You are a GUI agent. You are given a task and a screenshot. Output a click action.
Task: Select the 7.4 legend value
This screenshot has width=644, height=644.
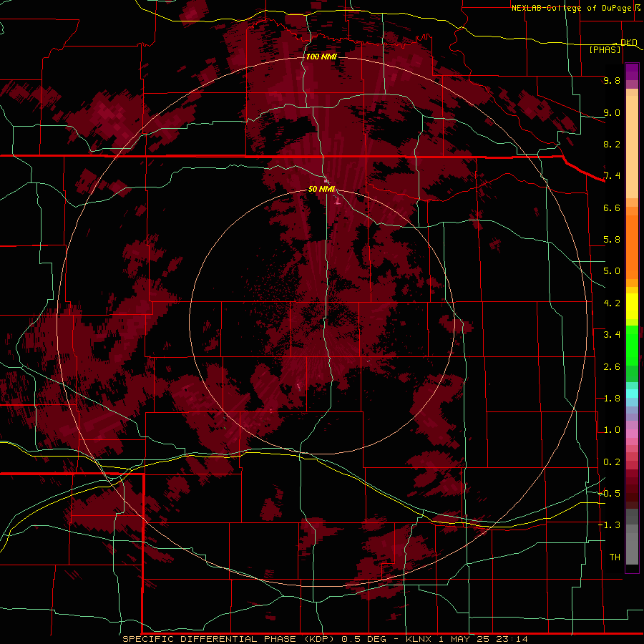(612, 176)
